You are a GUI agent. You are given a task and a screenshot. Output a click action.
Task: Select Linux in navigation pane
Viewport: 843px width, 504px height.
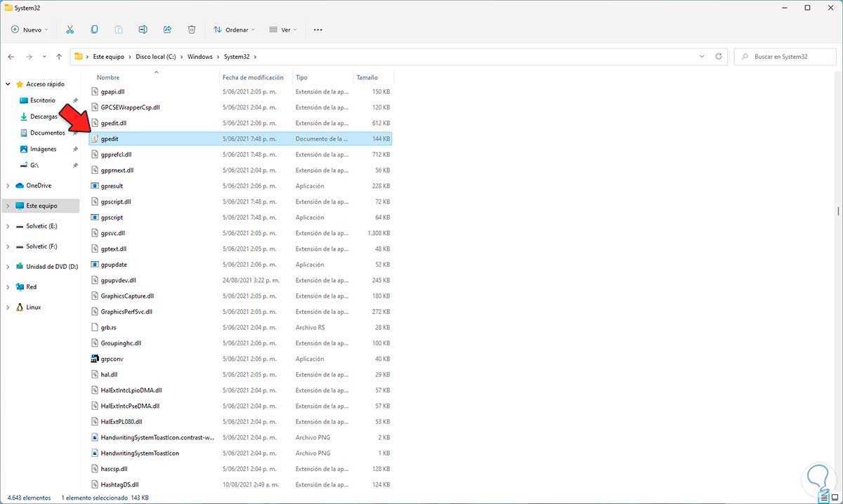tap(33, 307)
